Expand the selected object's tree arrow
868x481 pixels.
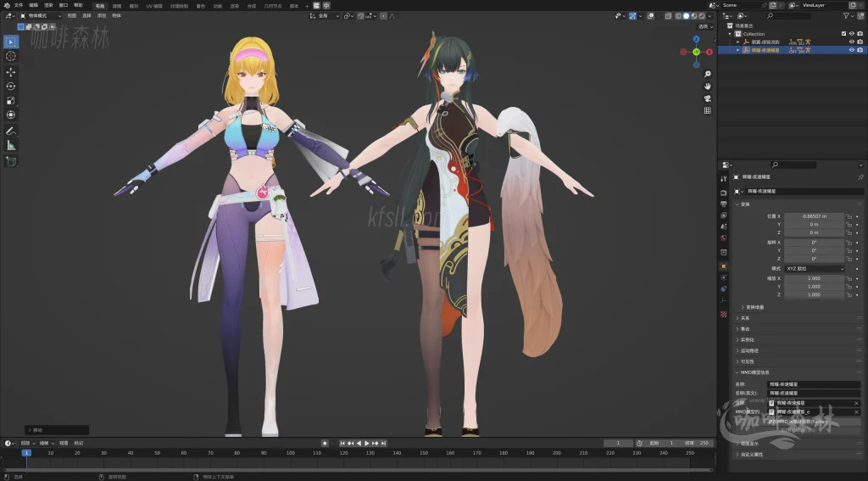[738, 50]
